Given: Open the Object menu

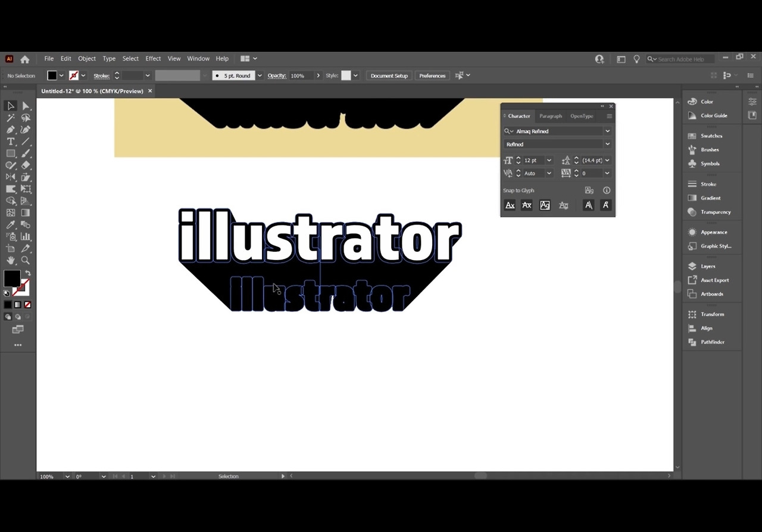Looking at the screenshot, I should click(87, 59).
